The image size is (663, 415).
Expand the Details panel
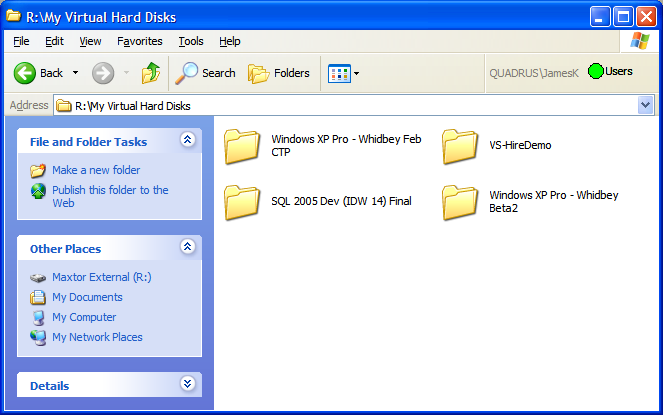187,383
